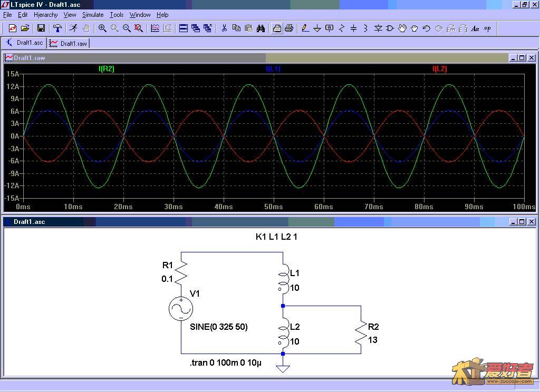Switch to the Draft1.asc tab
540x392 pixels.
click(x=24, y=43)
